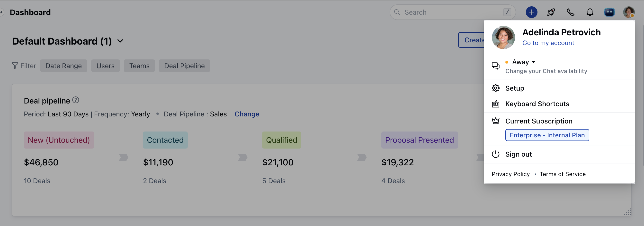The height and width of the screenshot is (226, 644).
Task: Click the profile avatar in top bar
Action: pos(628,12)
